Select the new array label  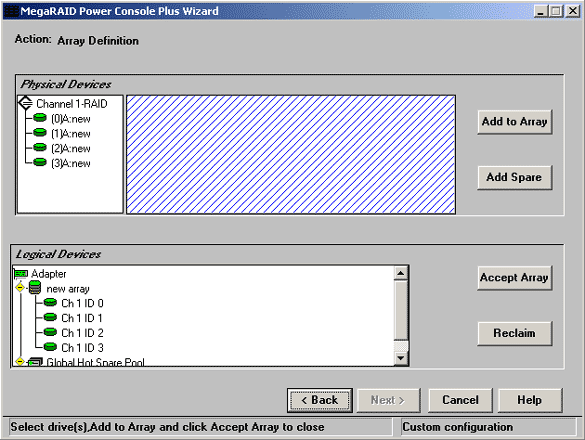click(68, 289)
